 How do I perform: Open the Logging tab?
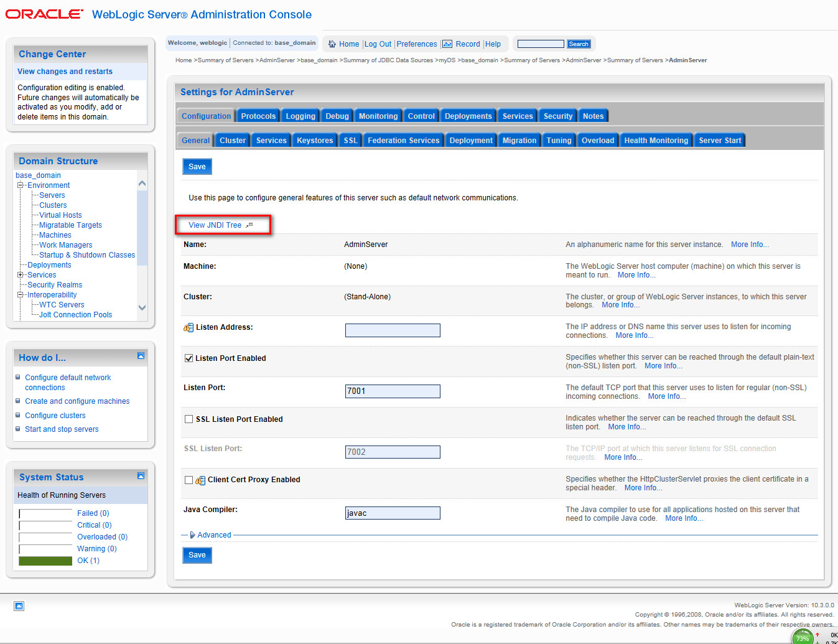coord(300,116)
